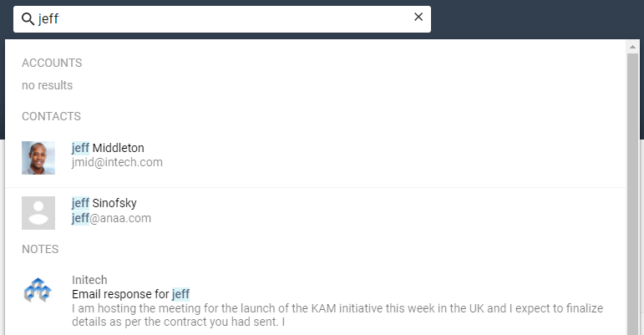Open Jeff Middleton's profile photo
Viewport: 644px width, 335px height.
pos(38,158)
